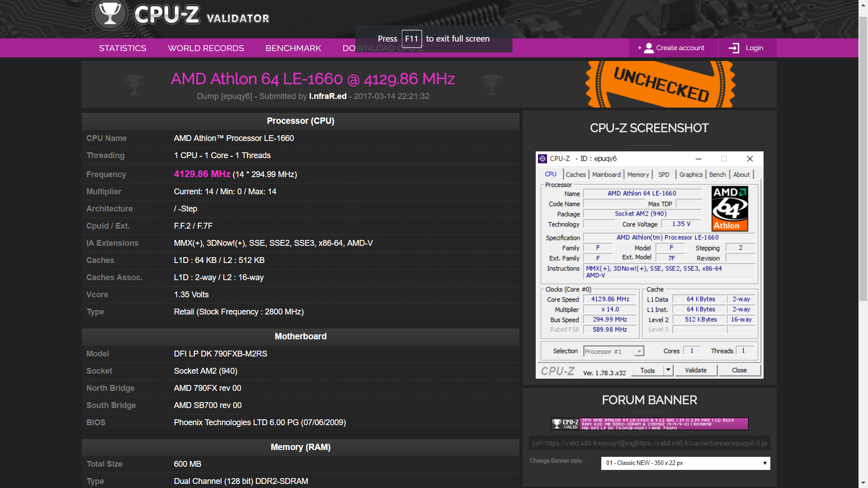Viewport: 868px width, 488px height.
Task: Click the Dual Channel DDR2-SDRAM type value
Action: point(241,481)
